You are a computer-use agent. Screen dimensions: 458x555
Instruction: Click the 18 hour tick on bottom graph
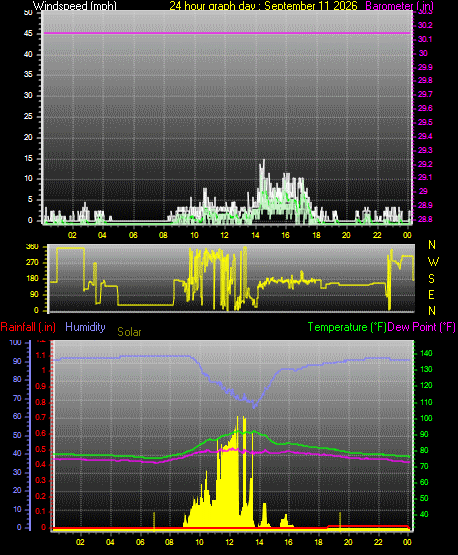click(319, 542)
